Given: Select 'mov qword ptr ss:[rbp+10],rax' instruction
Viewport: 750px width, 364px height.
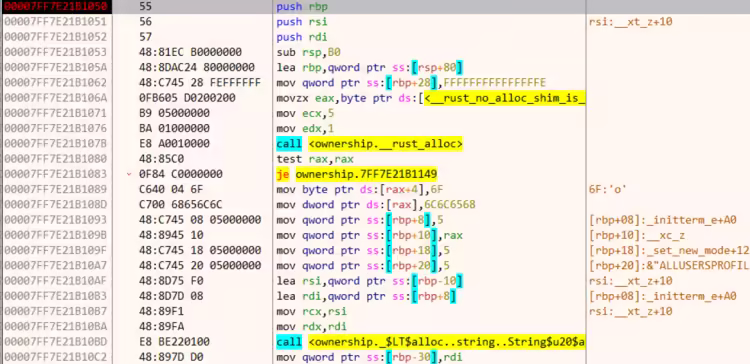Looking at the screenshot, I should pos(370,235).
